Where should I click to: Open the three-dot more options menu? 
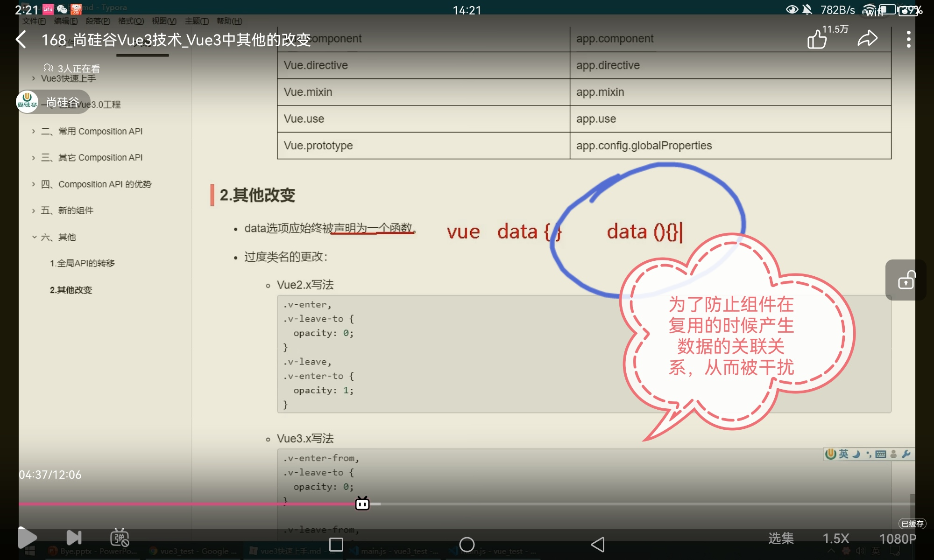[x=908, y=39]
